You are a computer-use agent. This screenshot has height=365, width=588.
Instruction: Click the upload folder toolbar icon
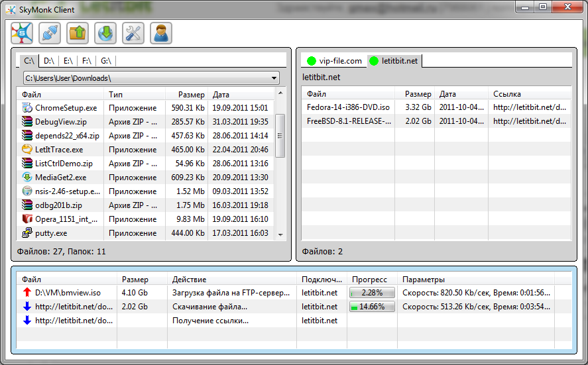click(x=78, y=33)
